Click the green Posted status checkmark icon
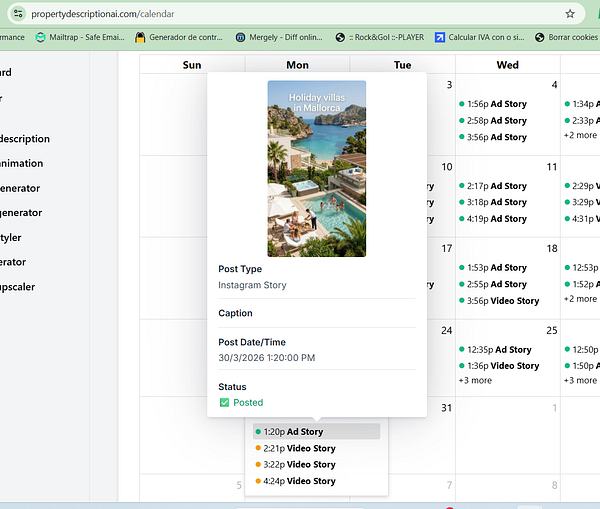The height and width of the screenshot is (509, 600). tap(224, 403)
